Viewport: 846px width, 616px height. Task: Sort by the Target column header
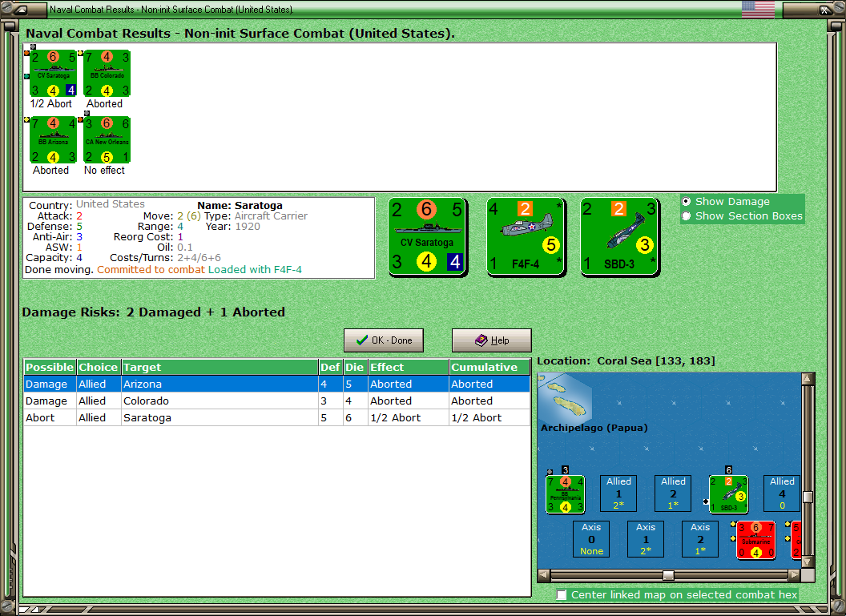(220, 368)
